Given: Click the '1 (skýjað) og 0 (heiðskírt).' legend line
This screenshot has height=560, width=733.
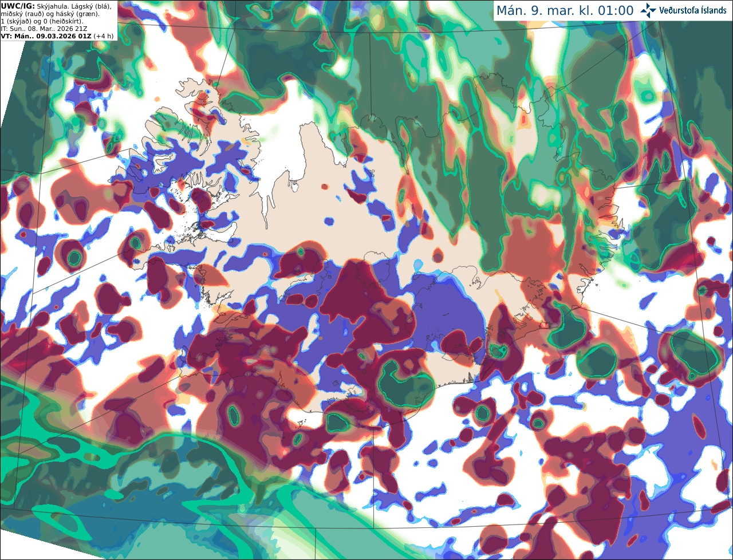Looking at the screenshot, I should point(42,21).
